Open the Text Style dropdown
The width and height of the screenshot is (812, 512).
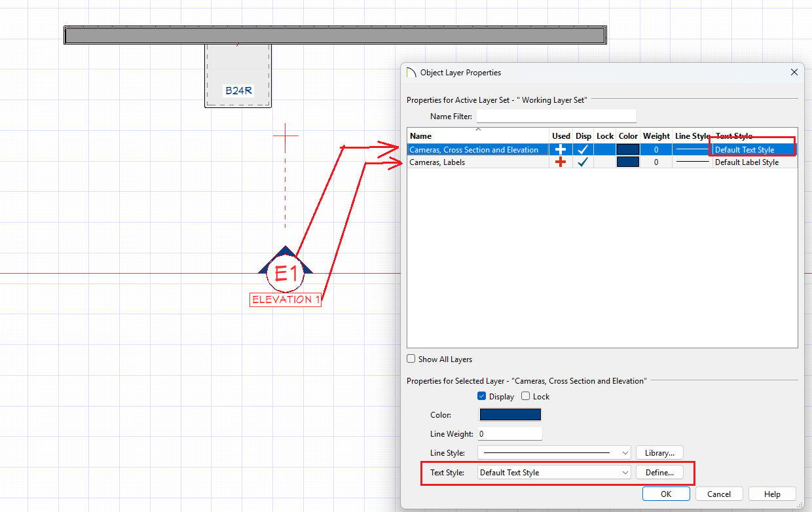(x=554, y=473)
